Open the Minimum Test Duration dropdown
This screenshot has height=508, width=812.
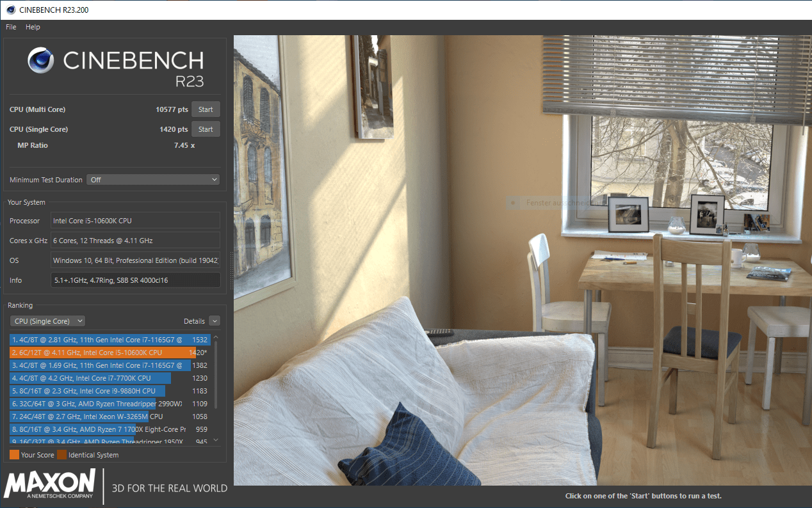coord(153,180)
